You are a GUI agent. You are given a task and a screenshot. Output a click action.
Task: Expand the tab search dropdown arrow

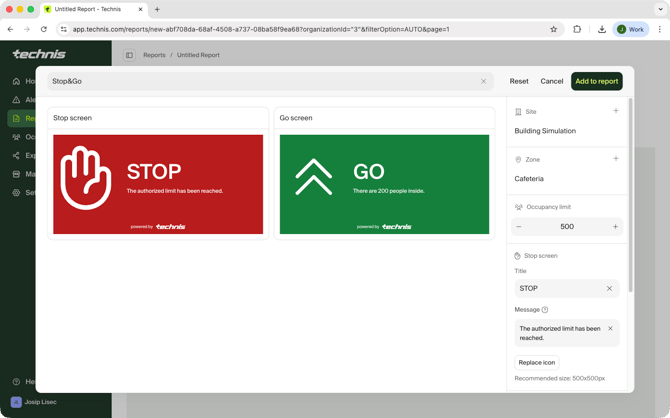click(660, 9)
